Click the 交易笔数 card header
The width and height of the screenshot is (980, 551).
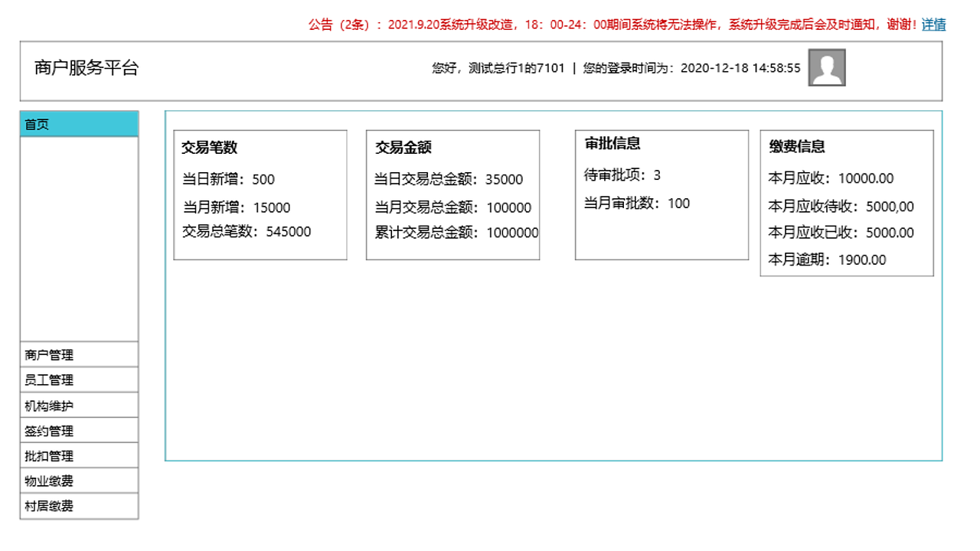click(x=208, y=147)
